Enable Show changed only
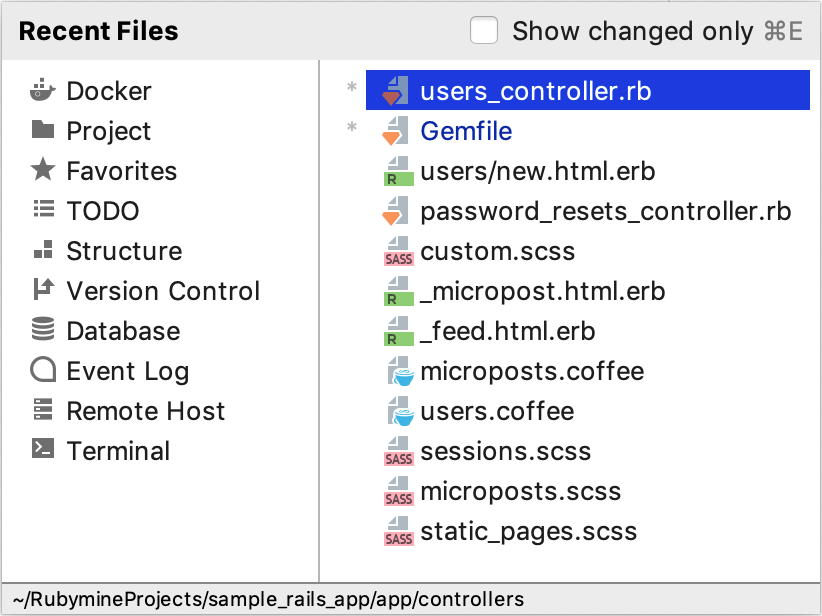This screenshot has height=616, width=822. point(483,30)
